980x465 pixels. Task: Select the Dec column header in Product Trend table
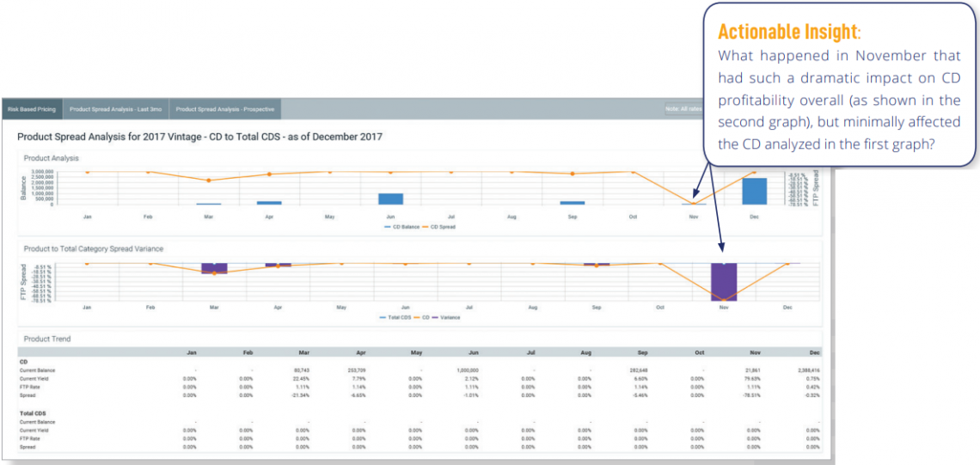(x=814, y=353)
